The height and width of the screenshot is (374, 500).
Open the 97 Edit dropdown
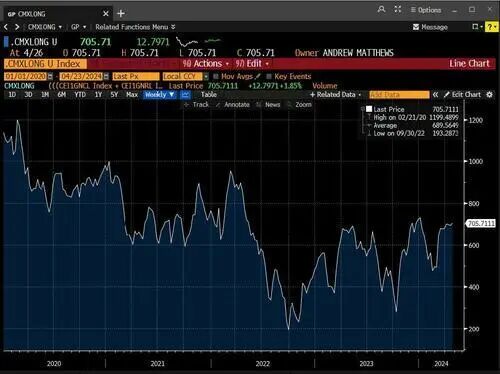tap(252, 64)
